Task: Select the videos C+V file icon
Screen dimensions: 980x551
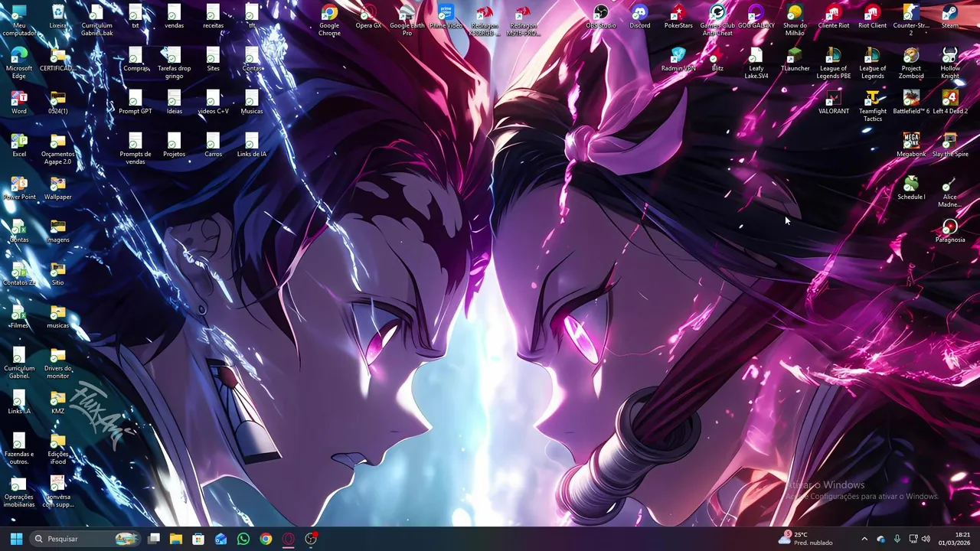Action: (214, 103)
